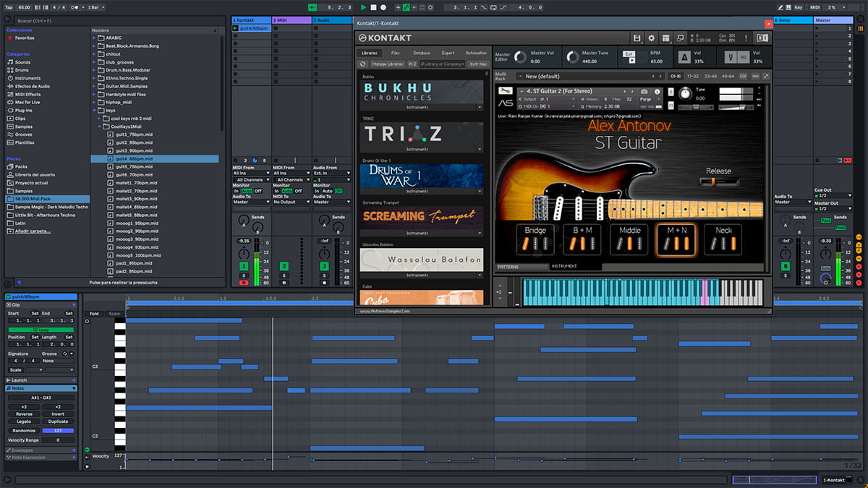Collapse the keys folder

click(x=94, y=110)
